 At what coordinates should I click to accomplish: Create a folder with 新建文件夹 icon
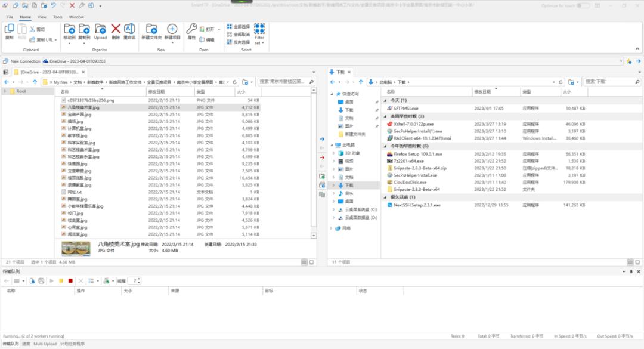pos(151,29)
